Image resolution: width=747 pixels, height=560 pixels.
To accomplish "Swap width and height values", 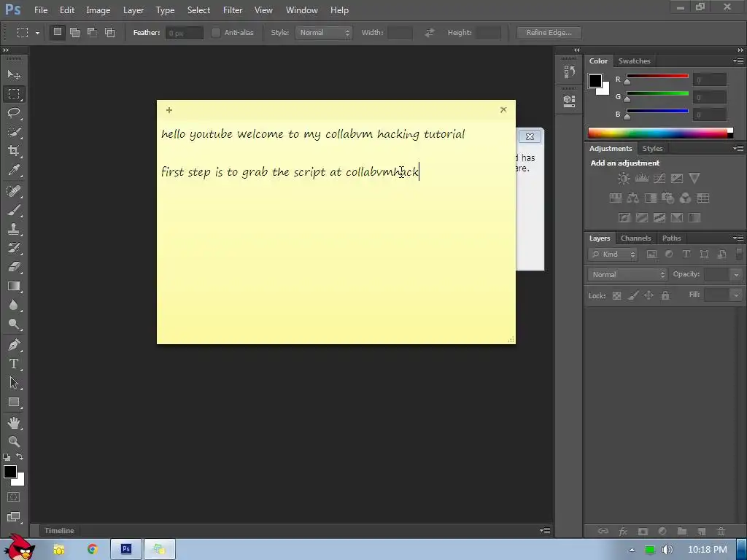I will 430,32.
